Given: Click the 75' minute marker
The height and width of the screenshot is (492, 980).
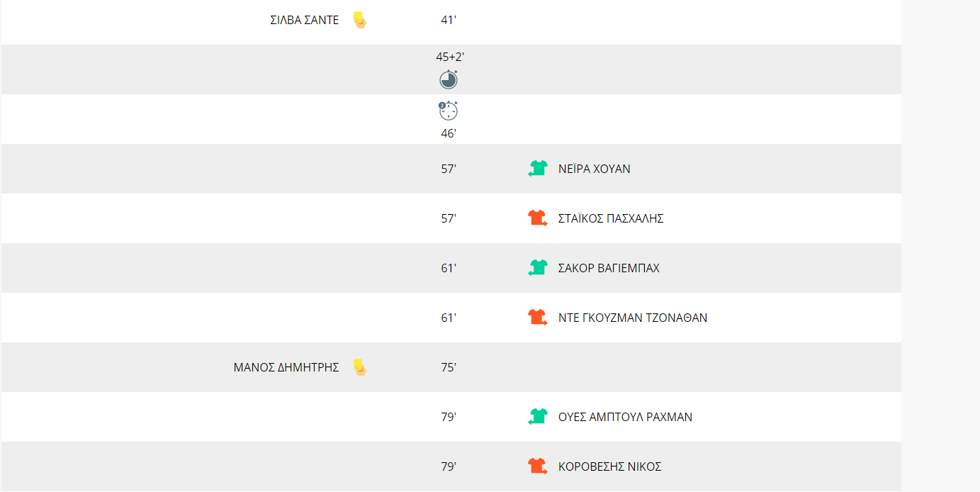Looking at the screenshot, I should 449,368.
